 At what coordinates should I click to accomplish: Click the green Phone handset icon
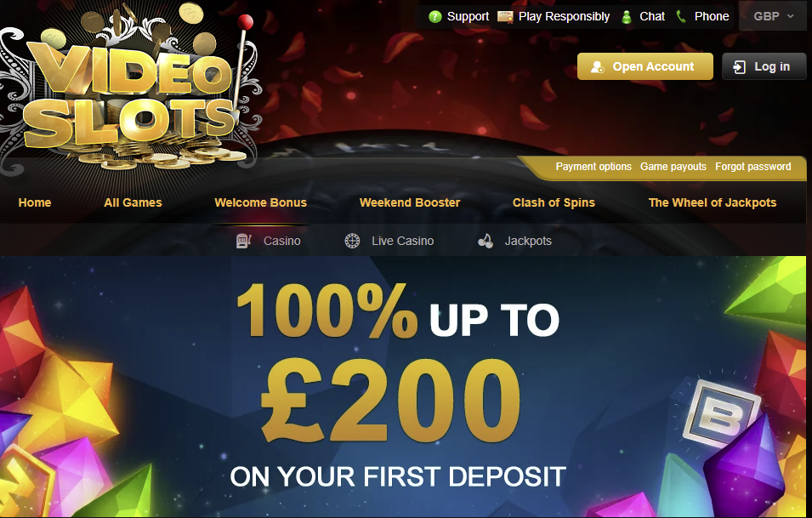point(681,16)
